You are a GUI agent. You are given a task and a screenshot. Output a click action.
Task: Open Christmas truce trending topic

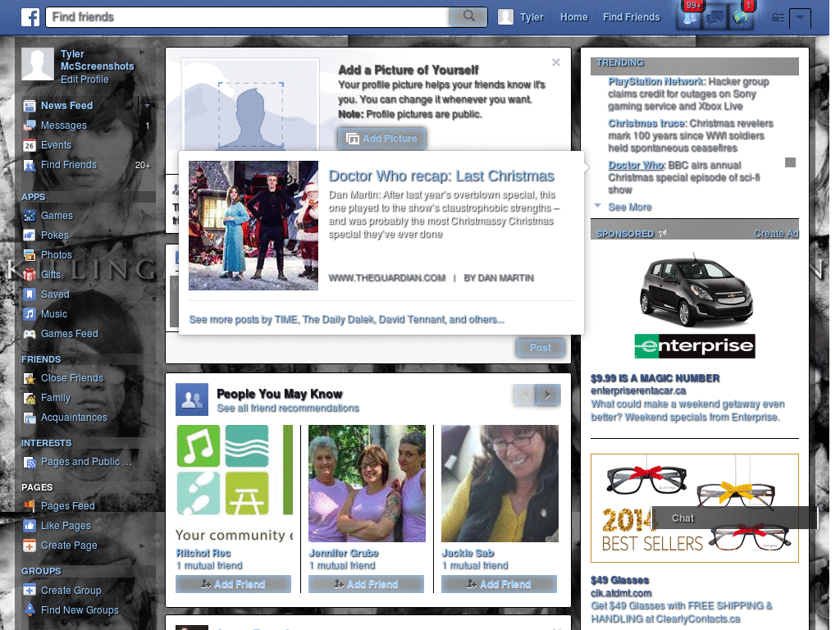coord(646,123)
